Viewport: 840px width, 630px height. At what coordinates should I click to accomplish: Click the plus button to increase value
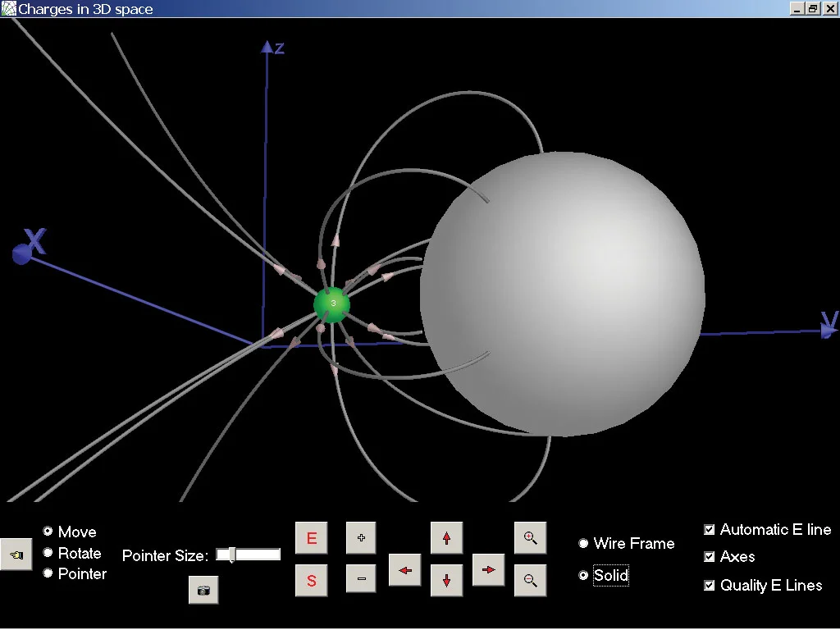(361, 537)
